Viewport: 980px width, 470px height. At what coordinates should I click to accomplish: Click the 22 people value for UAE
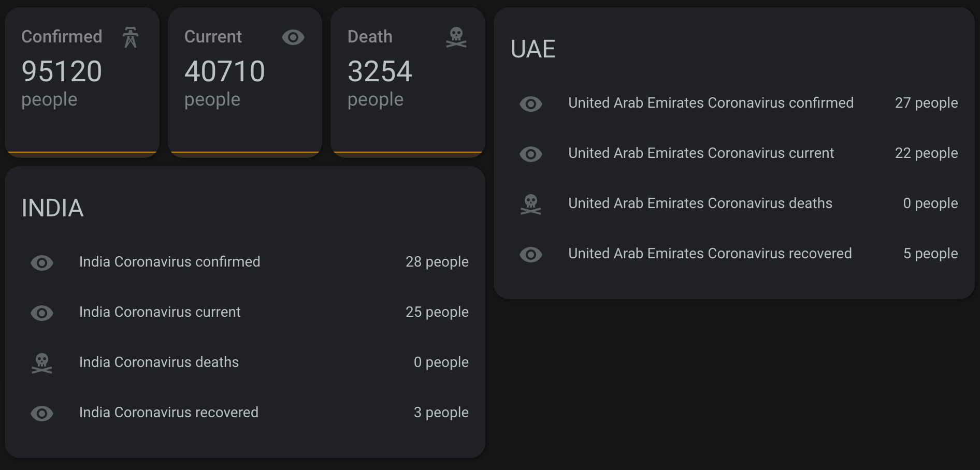coord(926,153)
